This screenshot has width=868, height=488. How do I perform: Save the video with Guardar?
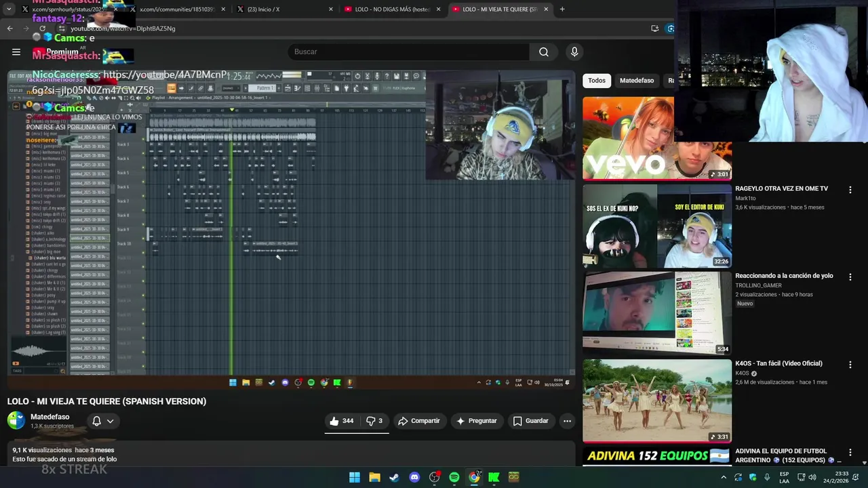click(530, 421)
